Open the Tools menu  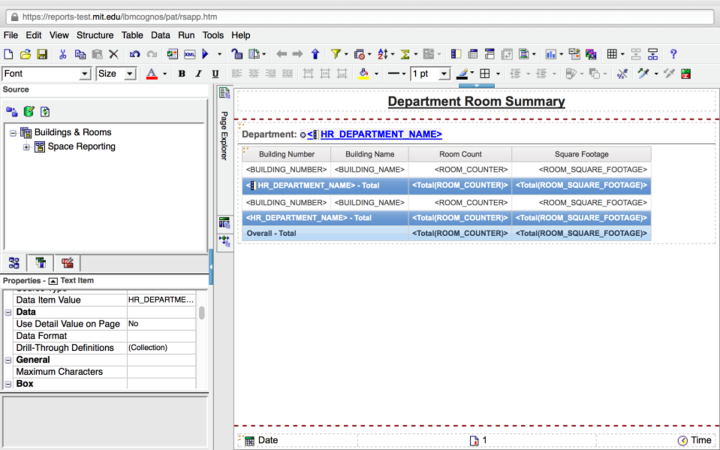[x=213, y=35]
